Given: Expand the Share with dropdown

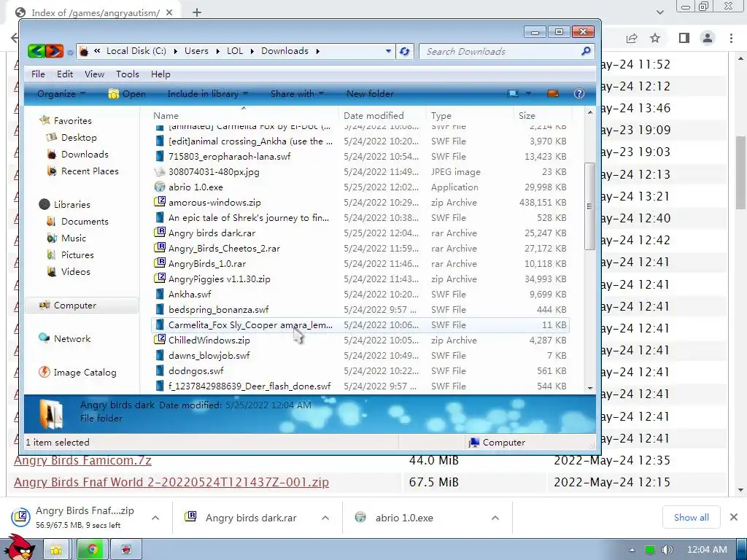Looking at the screenshot, I should click(298, 94).
